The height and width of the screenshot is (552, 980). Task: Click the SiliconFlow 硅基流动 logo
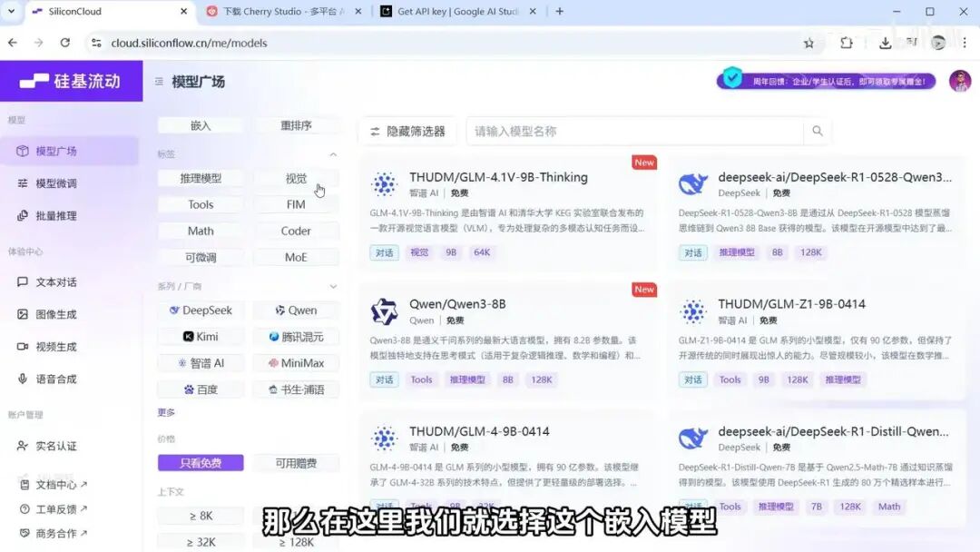coord(70,82)
